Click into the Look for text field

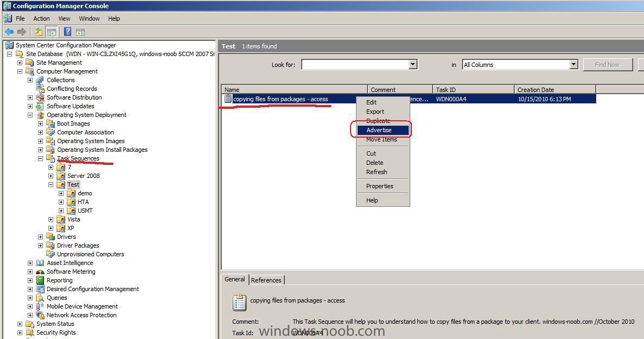tap(355, 65)
